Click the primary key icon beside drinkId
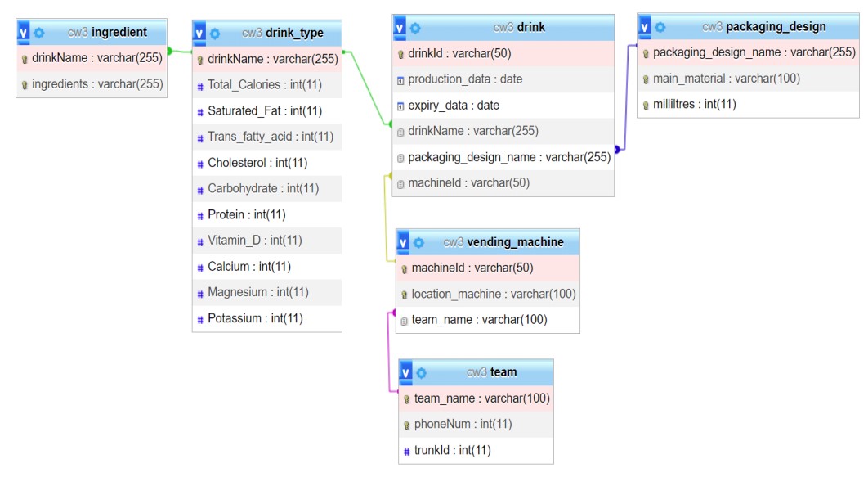868x477 pixels. 400,54
